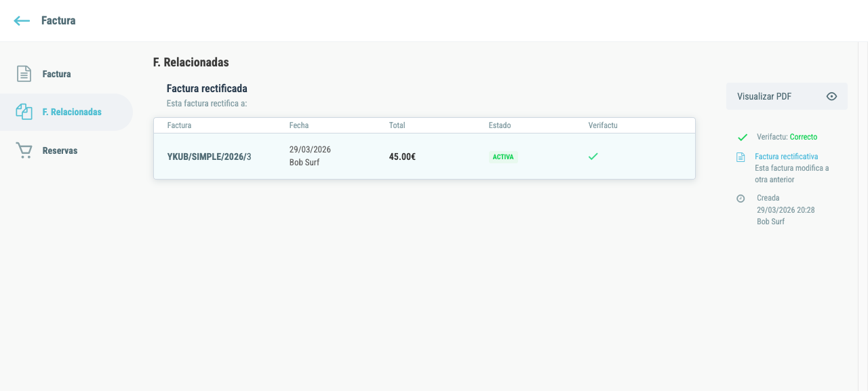Click the Factura document icon in sidebar
Viewport: 868px width, 391px height.
coord(24,74)
